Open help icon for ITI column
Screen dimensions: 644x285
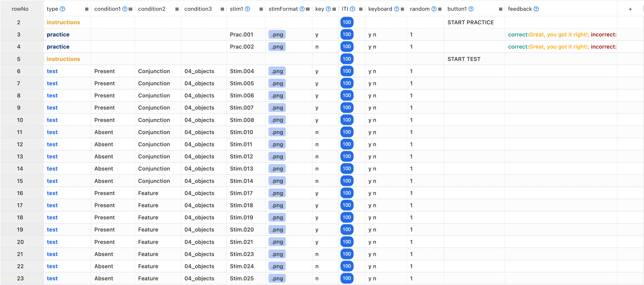tap(352, 9)
